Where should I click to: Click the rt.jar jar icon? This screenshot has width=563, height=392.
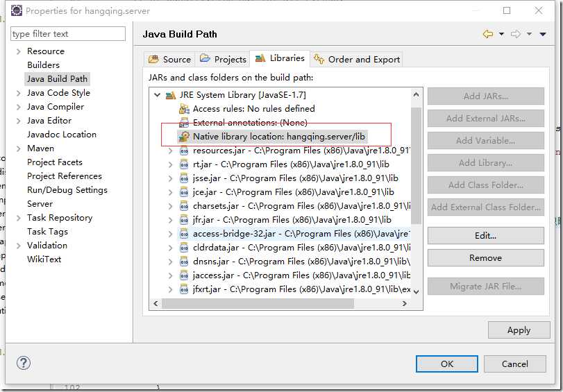pyautogui.click(x=184, y=164)
